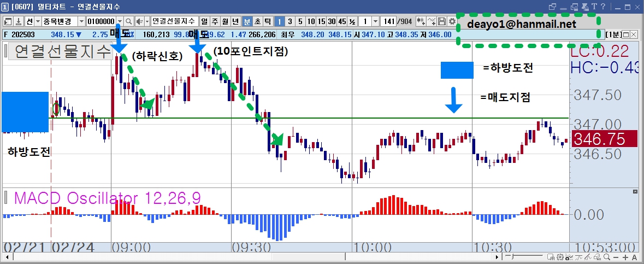
Task: Click the screen-with-lock icon in title bar
Action: [575, 7]
